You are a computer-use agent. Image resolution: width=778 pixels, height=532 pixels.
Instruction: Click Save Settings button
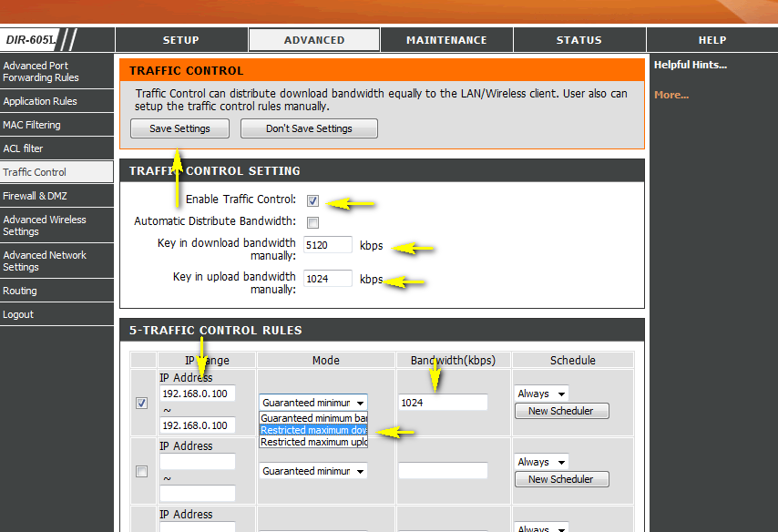coord(179,128)
